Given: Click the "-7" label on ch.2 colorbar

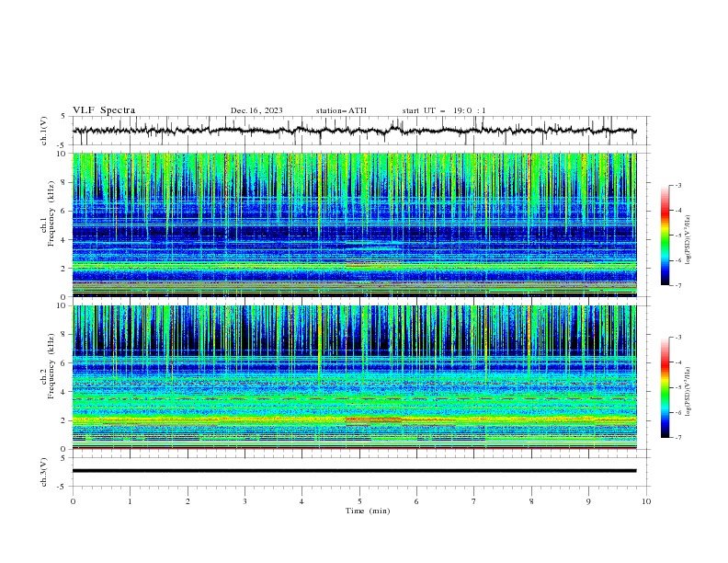Looking at the screenshot, I should pos(678,438).
